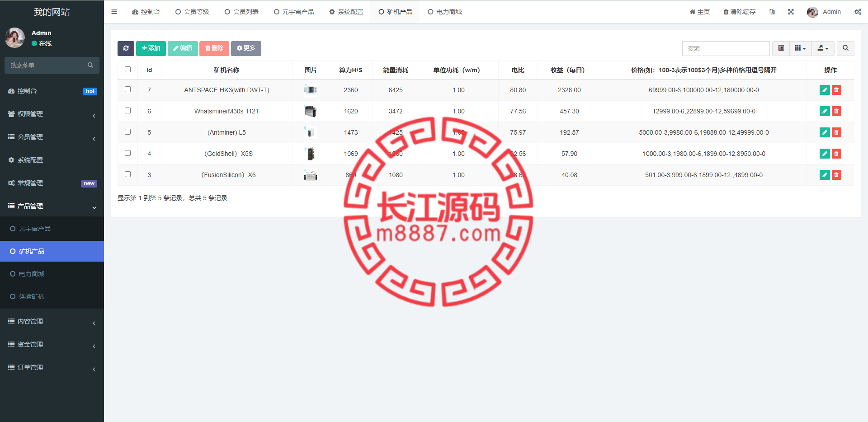868x422 pixels.
Task: Edit the FusionSilicon X6 row pencil icon
Action: point(825,175)
